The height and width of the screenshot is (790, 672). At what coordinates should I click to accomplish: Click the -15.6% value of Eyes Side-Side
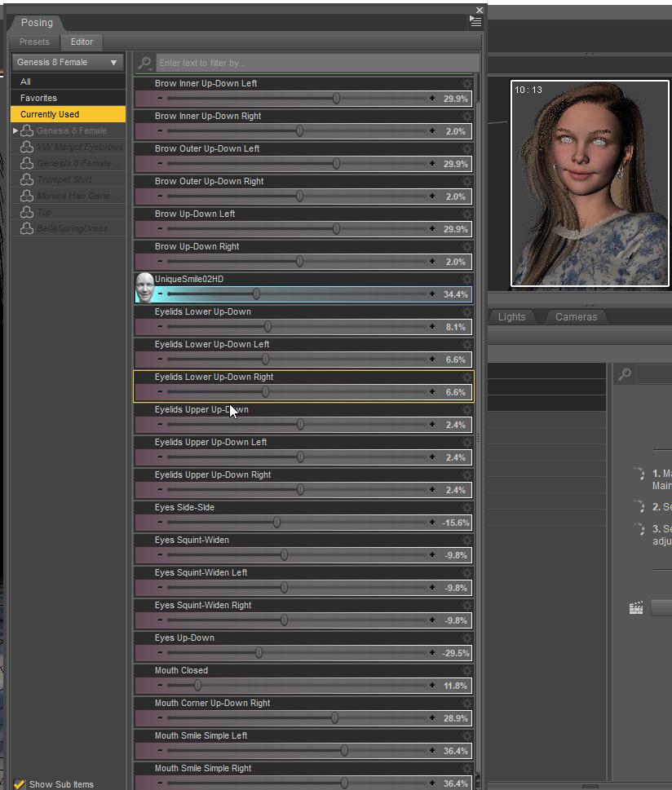pos(456,523)
